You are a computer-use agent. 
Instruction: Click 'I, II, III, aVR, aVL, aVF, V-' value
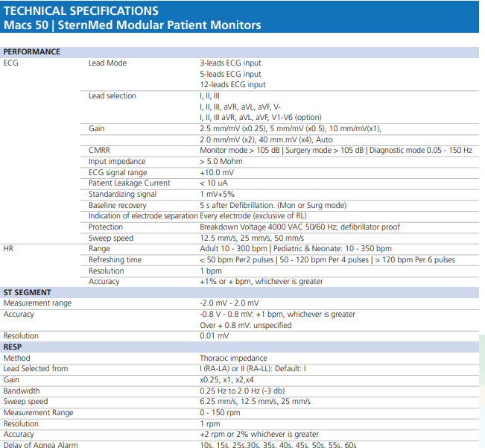coord(241,107)
